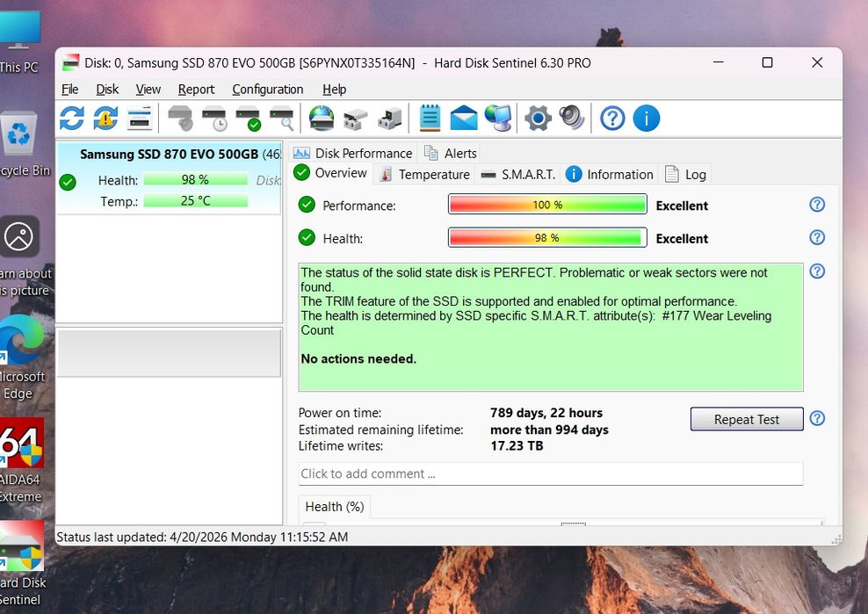Click the computer tower with drive icon
Image resolution: width=868 pixels, height=614 pixels.
(390, 118)
